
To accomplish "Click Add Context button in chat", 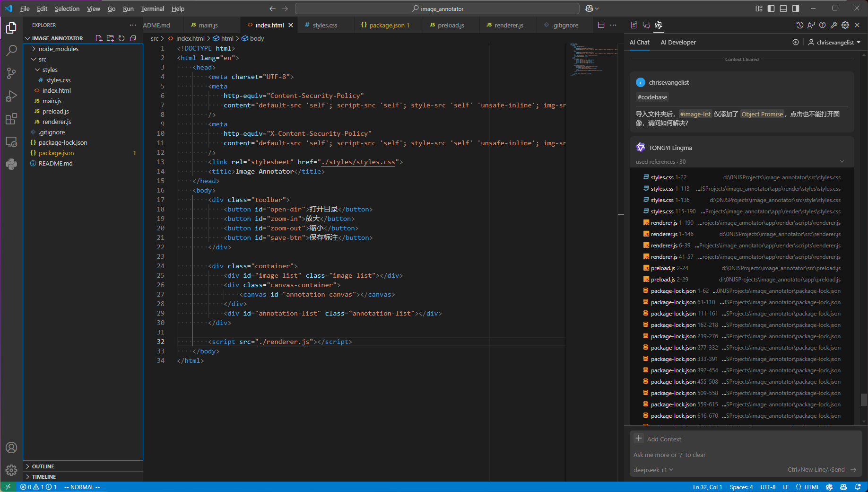I will [658, 439].
